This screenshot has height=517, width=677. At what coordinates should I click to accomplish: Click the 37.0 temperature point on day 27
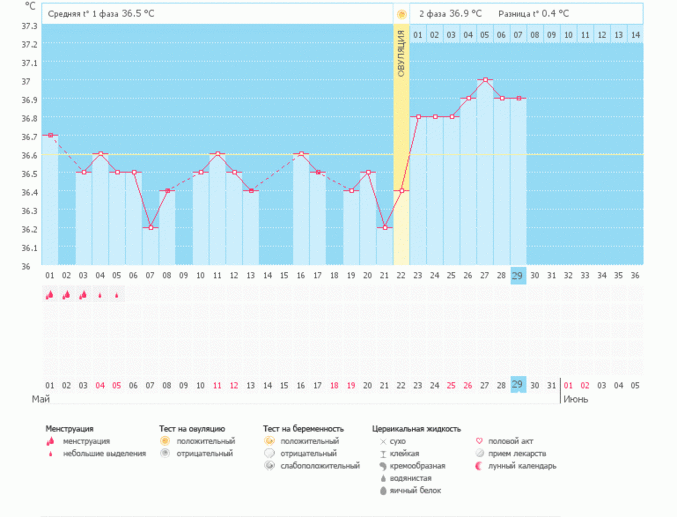[485, 80]
